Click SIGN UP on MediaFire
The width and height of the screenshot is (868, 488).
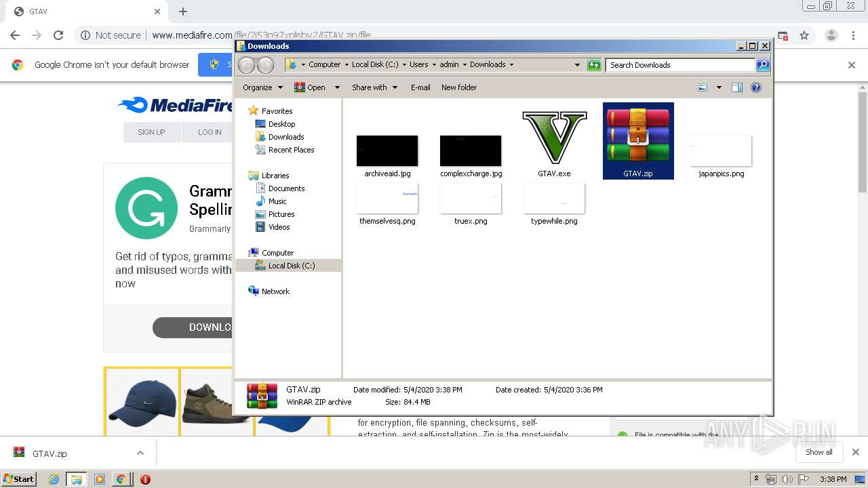pyautogui.click(x=151, y=132)
